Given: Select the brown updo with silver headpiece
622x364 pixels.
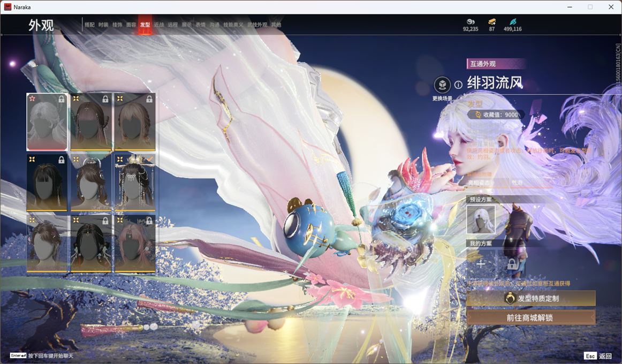Looking at the screenshot, I should point(91,183).
